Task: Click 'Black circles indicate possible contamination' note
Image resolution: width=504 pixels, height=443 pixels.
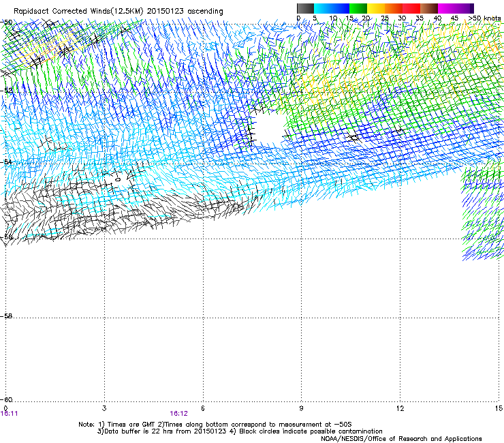Action: 311,431
